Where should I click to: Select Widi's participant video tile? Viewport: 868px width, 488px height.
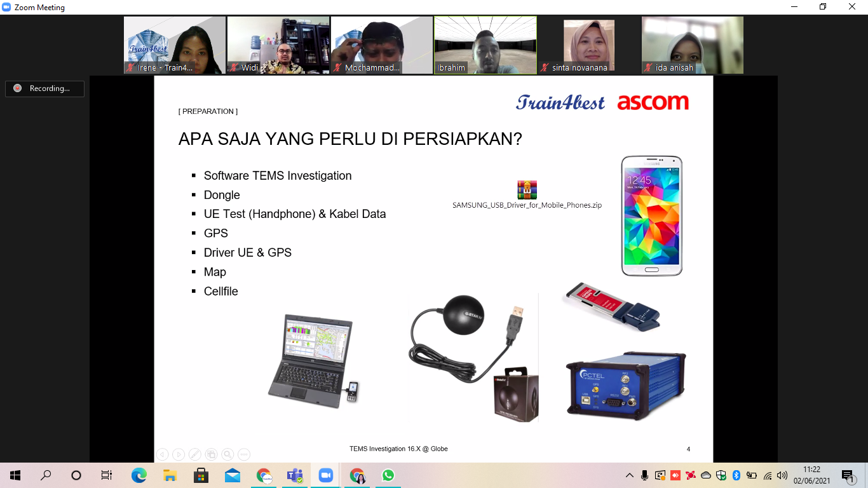click(x=278, y=45)
